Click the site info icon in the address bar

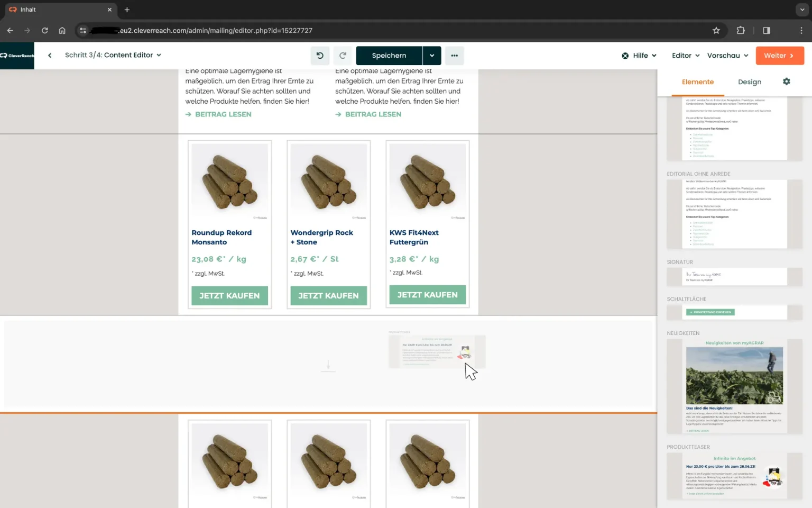[x=83, y=31]
